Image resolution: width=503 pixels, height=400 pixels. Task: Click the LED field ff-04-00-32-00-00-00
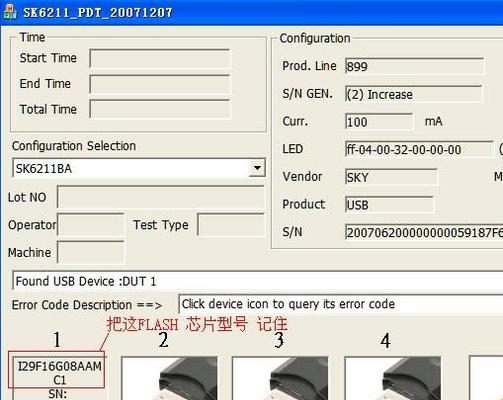[419, 149]
